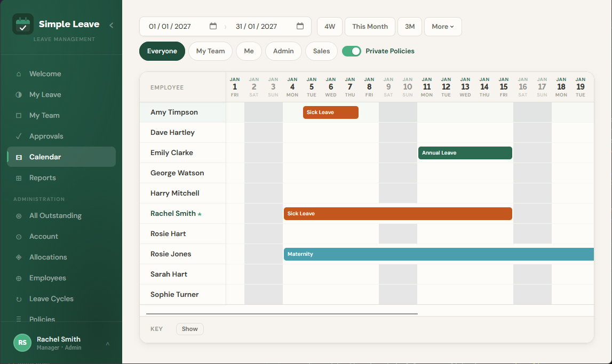Click employee name Rosie Hart

(168, 234)
